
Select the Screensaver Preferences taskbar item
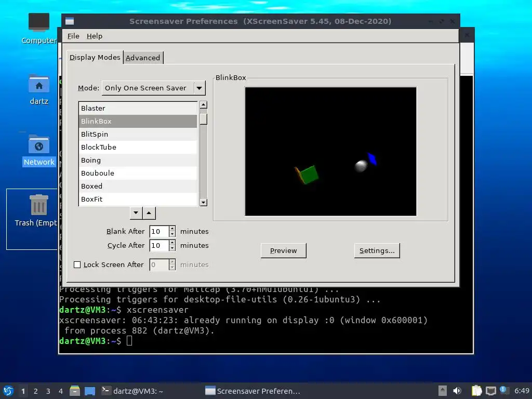252,391
